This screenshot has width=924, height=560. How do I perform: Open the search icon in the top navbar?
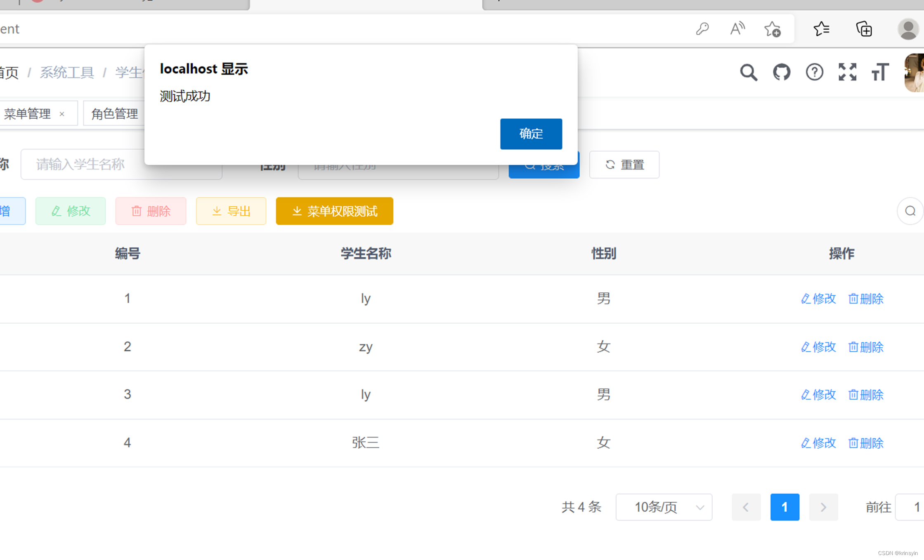tap(749, 73)
